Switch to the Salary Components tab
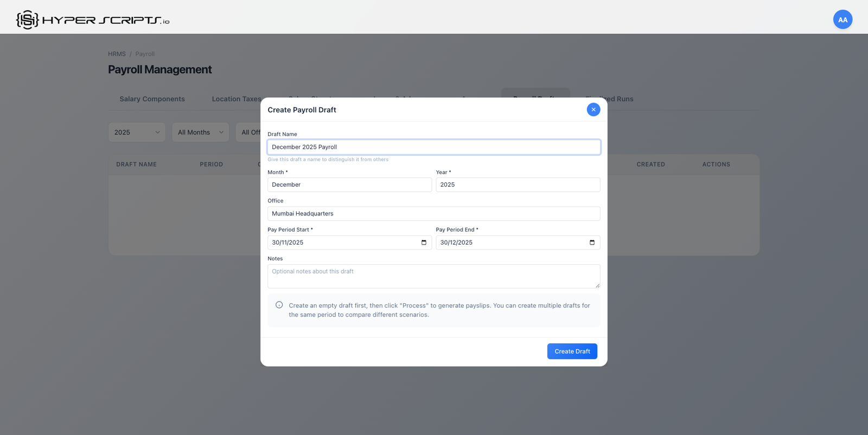This screenshot has width=868, height=435. [152, 99]
